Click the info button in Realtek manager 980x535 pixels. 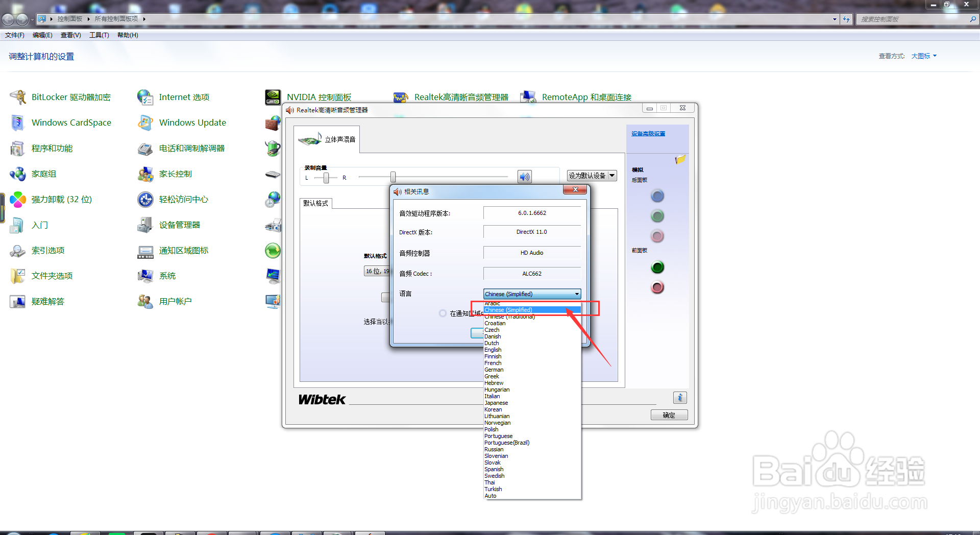[x=680, y=398]
